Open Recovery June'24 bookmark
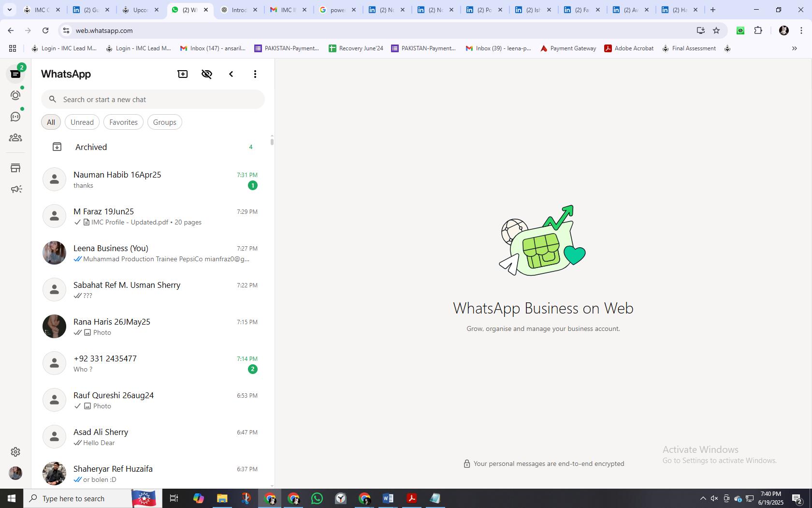Viewport: 812px width, 508px height. pos(356,48)
